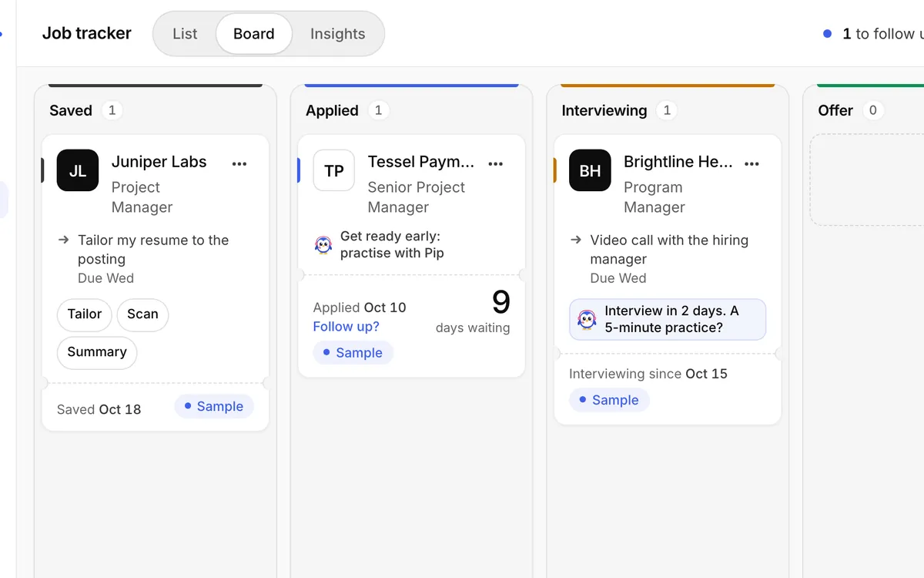The image size is (924, 578).
Task: Click the Offer column count badge 0
Action: tap(872, 110)
